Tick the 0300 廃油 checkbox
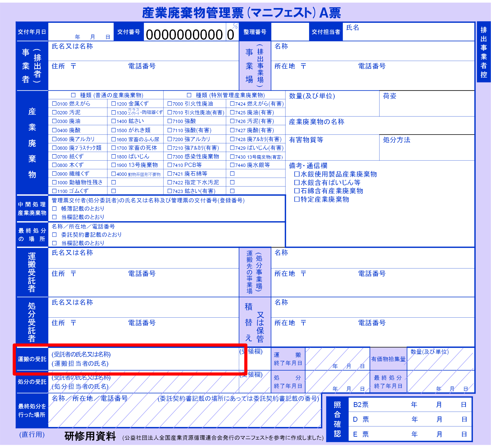This screenshot has width=491, height=448. [x=54, y=121]
